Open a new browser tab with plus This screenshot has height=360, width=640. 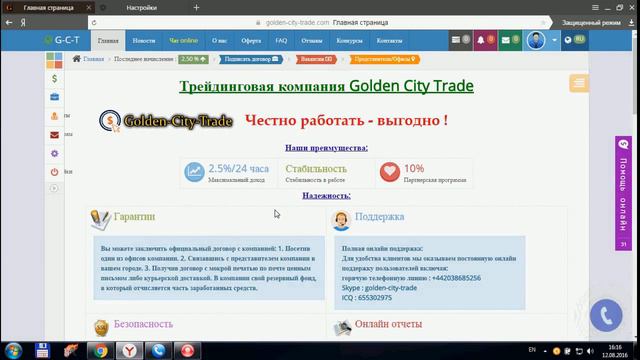tap(196, 7)
